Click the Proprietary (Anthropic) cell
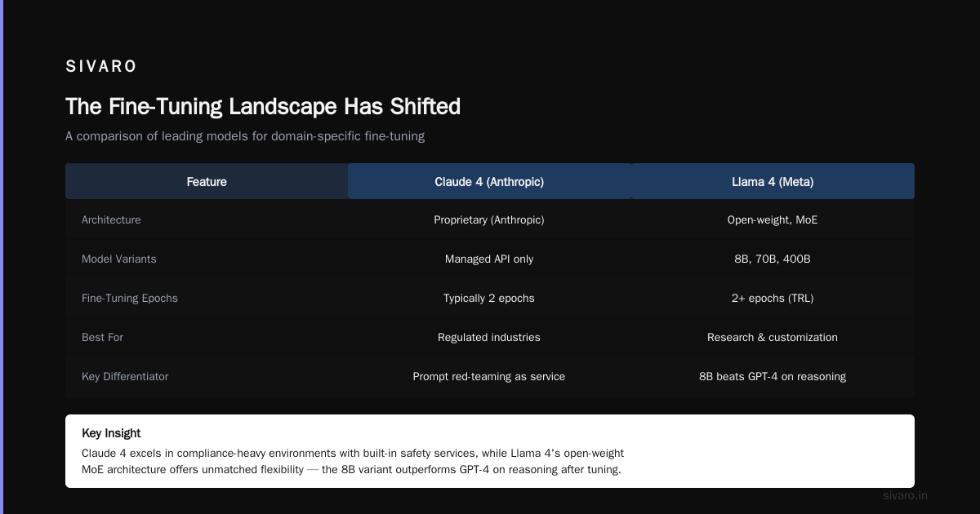Viewport: 980px width, 514px height. coord(489,219)
